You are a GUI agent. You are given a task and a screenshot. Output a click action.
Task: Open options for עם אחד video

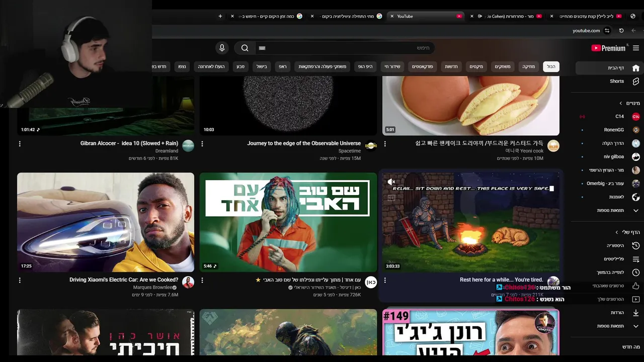[202, 280]
